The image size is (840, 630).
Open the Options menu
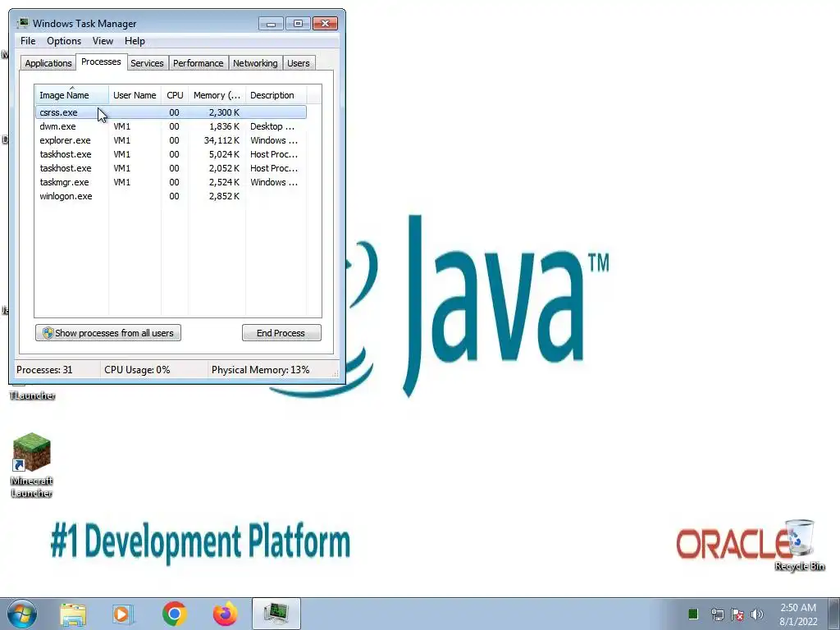[64, 41]
